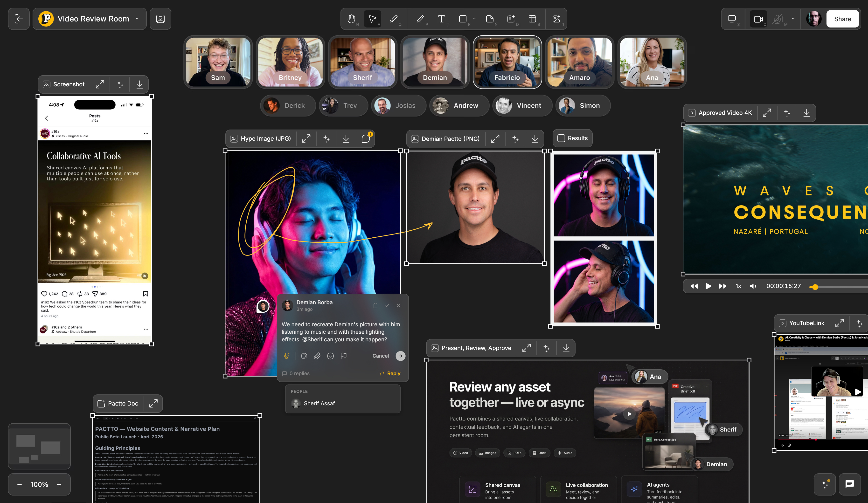
Task: Mention someone with the @ icon
Action: tap(304, 356)
